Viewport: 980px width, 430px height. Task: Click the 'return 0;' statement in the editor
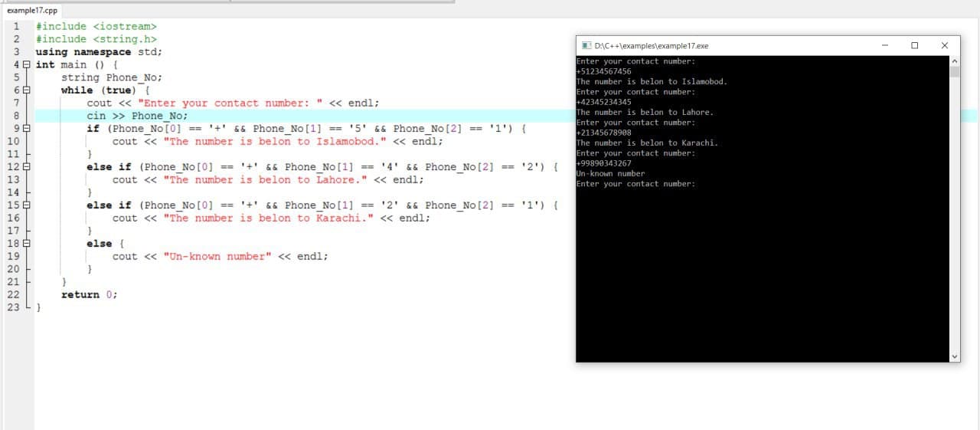click(x=89, y=294)
